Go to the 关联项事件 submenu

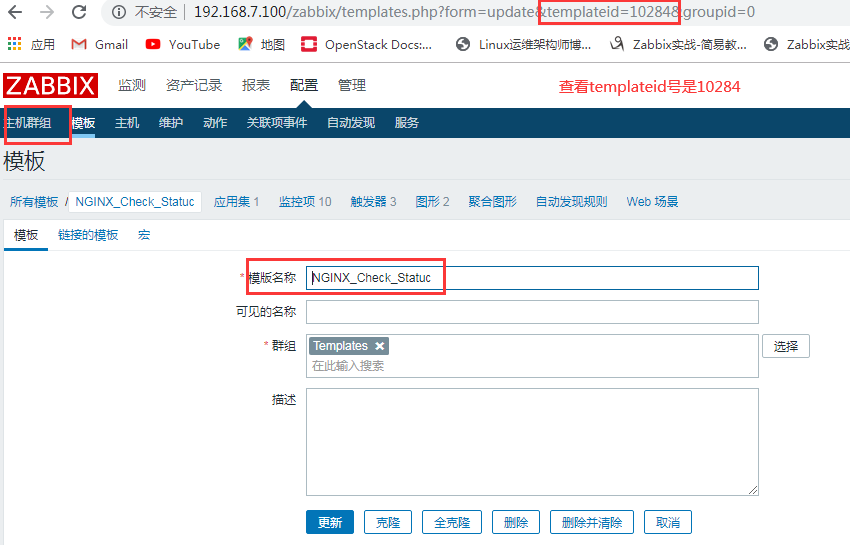click(277, 123)
